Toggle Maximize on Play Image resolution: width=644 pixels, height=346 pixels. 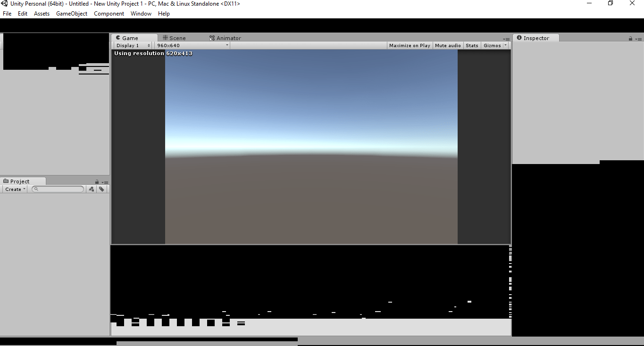[x=410, y=45]
